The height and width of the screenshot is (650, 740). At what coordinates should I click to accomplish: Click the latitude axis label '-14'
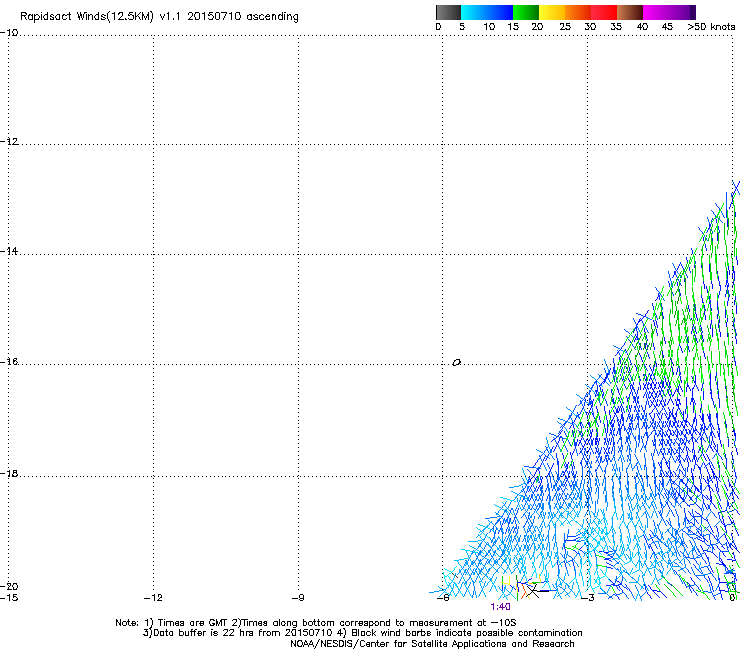click(9, 251)
